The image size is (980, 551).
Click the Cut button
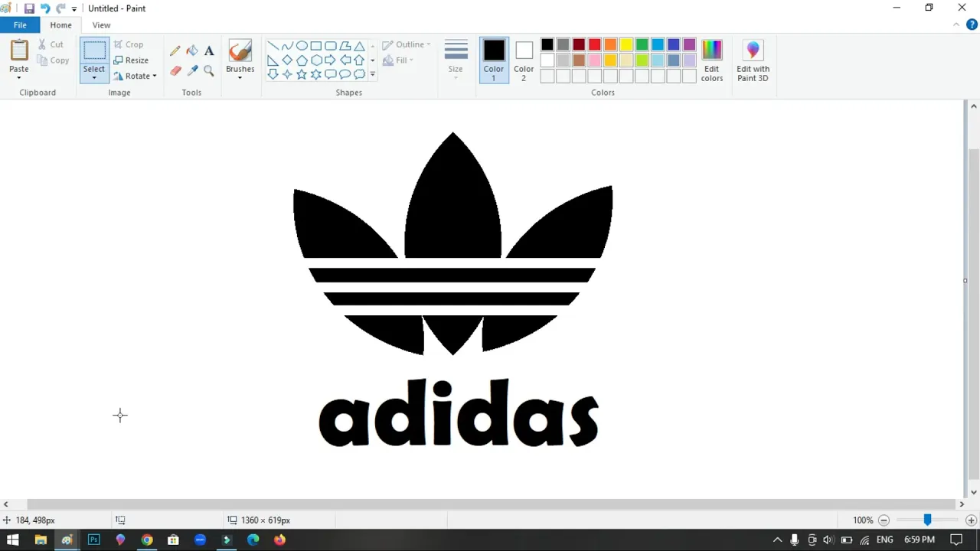(x=51, y=44)
